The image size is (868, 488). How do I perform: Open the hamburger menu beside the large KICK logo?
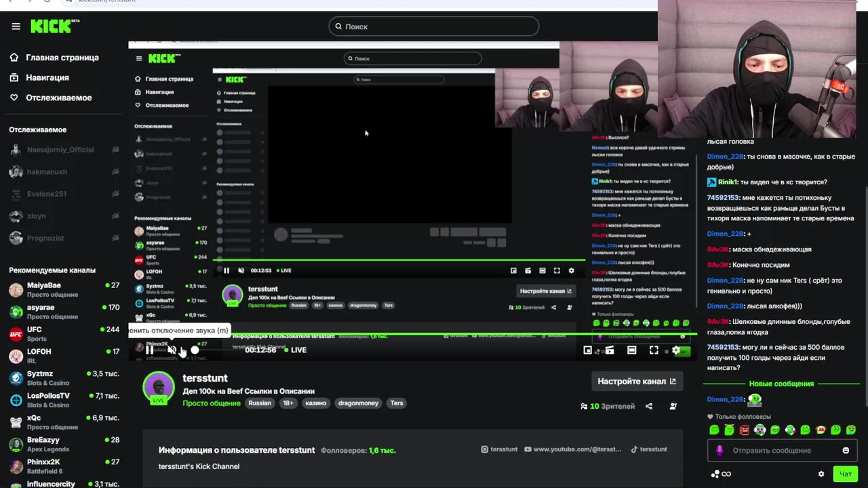point(16,26)
